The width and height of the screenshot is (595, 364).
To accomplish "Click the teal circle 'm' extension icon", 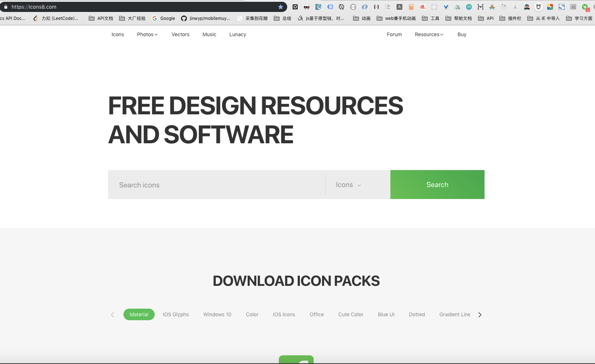I will tap(469, 7).
